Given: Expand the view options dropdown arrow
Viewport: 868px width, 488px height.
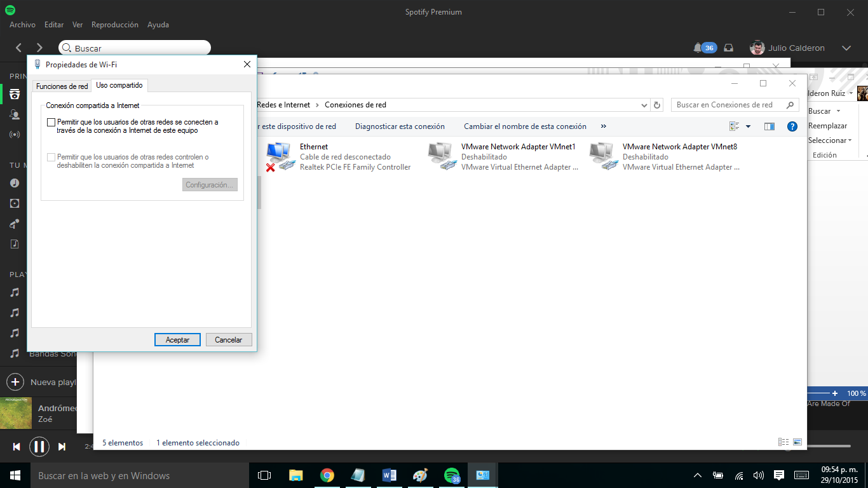Looking at the screenshot, I should pos(748,126).
